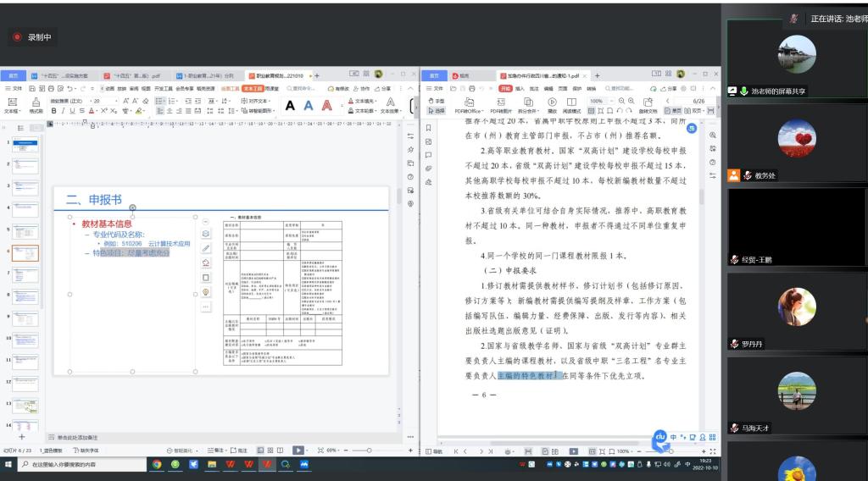Open bookmark panel icon in PDF sidebar
Viewport: 868px width, 481px height.
[428, 128]
